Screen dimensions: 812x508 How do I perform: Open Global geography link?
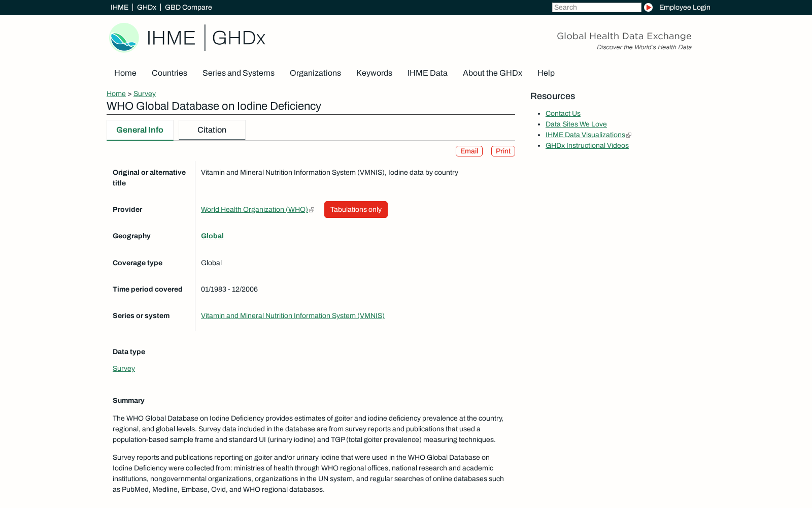tap(212, 236)
